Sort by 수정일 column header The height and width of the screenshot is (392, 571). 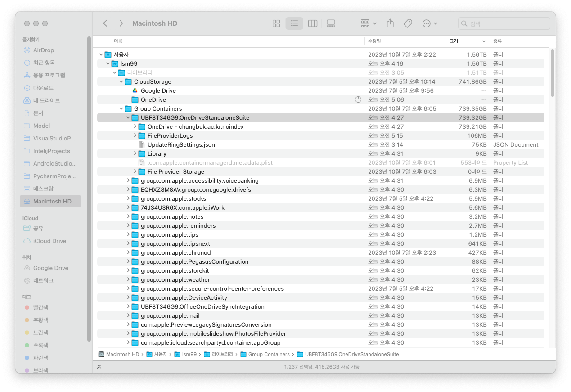[405, 41]
